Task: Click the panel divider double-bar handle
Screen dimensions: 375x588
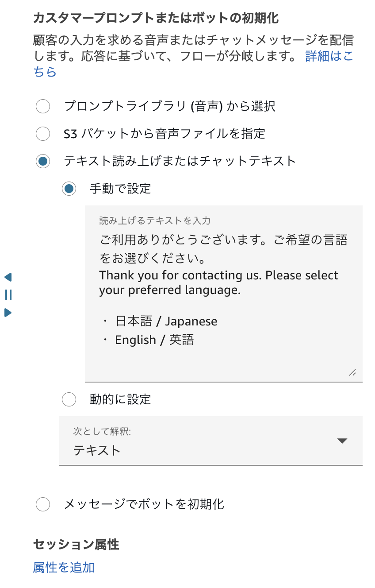Action: [8, 295]
